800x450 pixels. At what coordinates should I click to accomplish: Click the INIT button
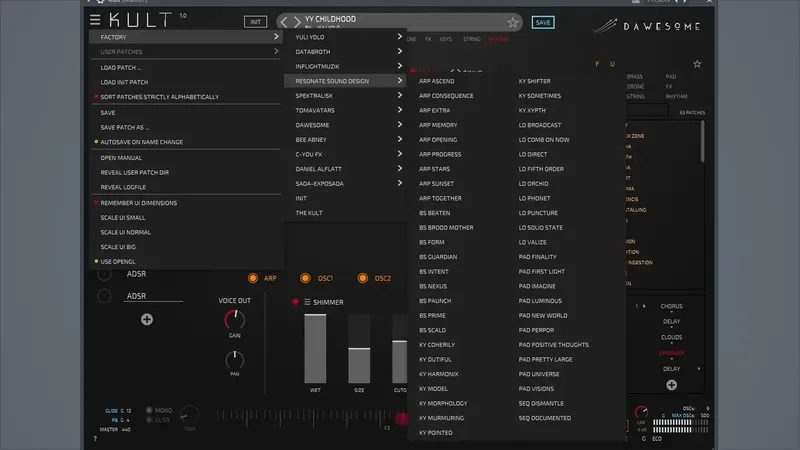click(x=255, y=22)
